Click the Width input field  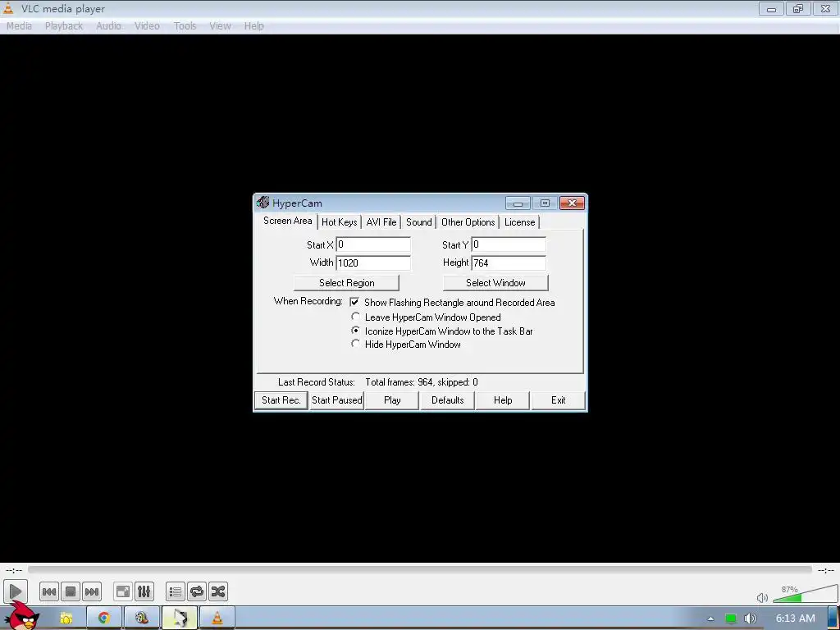[x=373, y=262]
